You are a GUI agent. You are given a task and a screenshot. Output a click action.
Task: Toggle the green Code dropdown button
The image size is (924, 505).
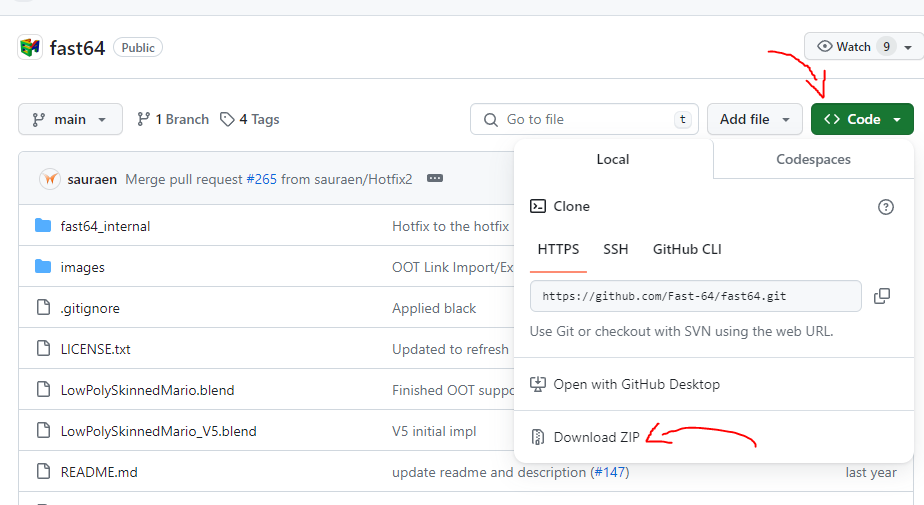[x=862, y=119]
